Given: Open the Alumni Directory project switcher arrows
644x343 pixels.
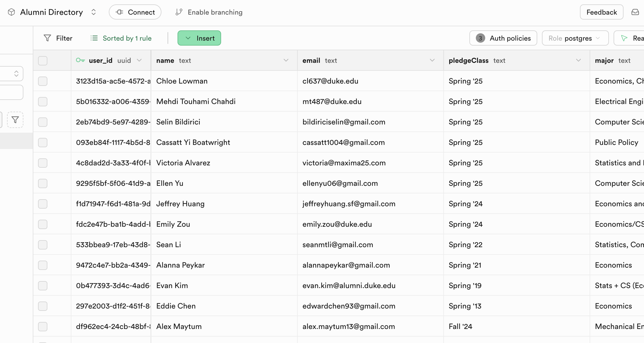Looking at the screenshot, I should [x=94, y=12].
